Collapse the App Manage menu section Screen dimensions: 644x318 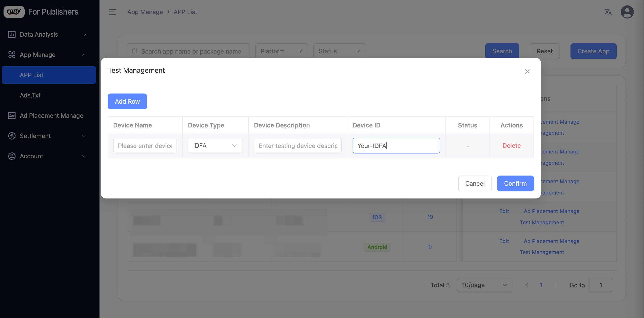[x=84, y=55]
